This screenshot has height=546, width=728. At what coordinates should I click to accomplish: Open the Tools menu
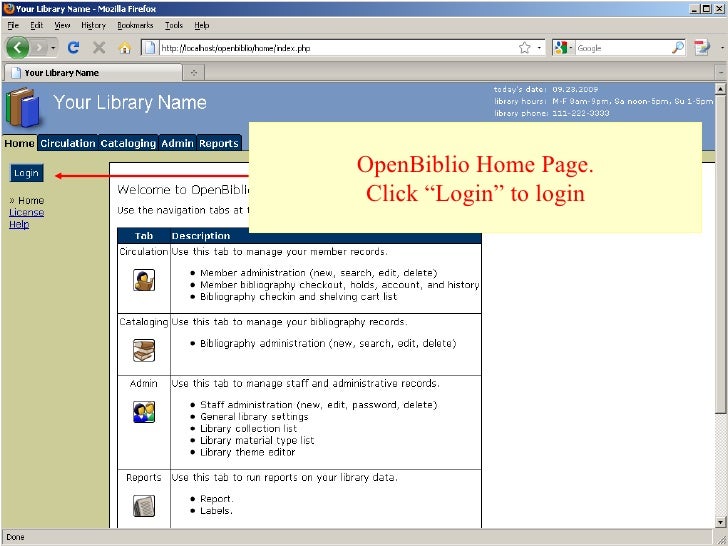174,26
